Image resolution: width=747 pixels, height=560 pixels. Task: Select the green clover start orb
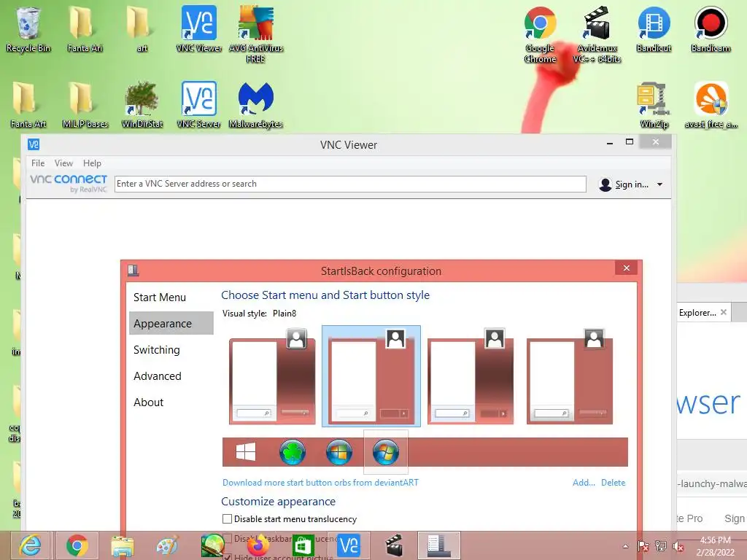pyautogui.click(x=293, y=452)
